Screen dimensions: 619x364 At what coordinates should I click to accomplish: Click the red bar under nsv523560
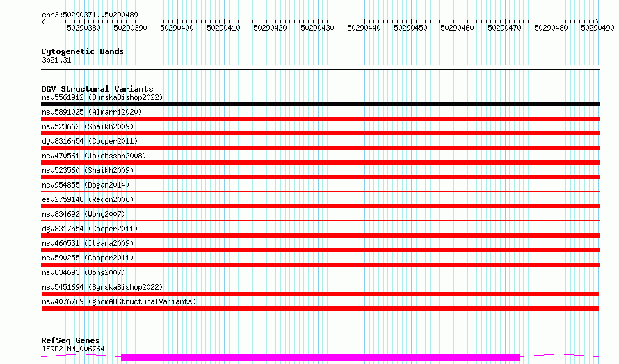pyautogui.click(x=320, y=177)
